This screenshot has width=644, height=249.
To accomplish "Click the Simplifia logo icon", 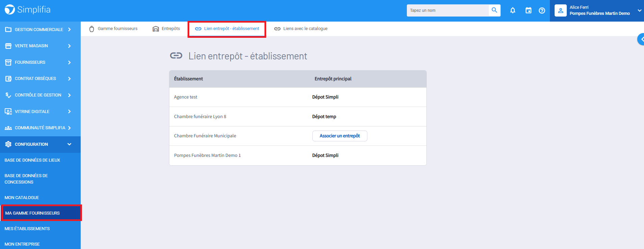I will 10,10.
